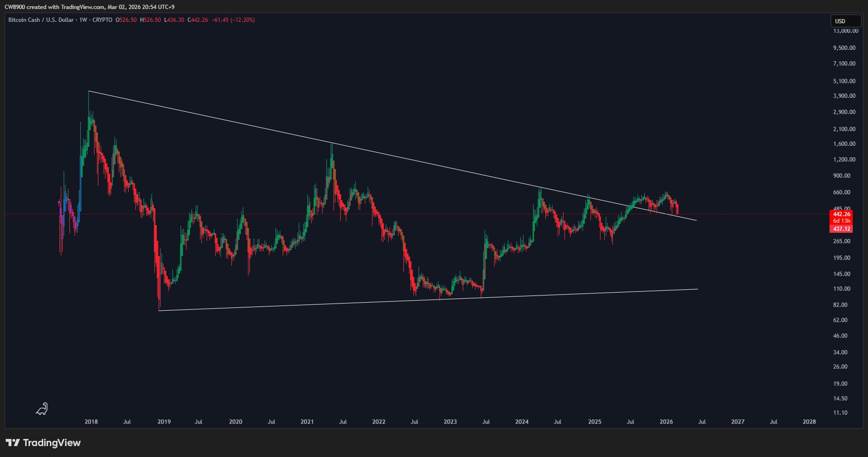Click the 1,200.00 price axis label
The image size is (868, 457).
point(844,160)
